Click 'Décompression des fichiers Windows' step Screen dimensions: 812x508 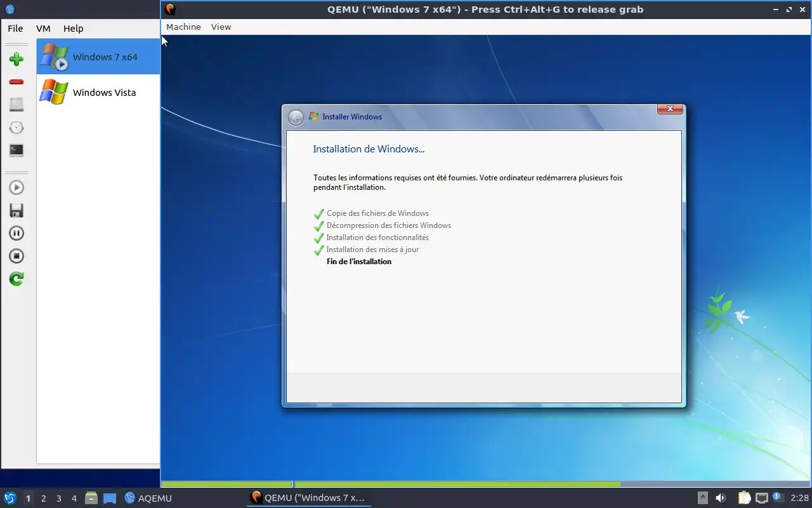point(389,225)
